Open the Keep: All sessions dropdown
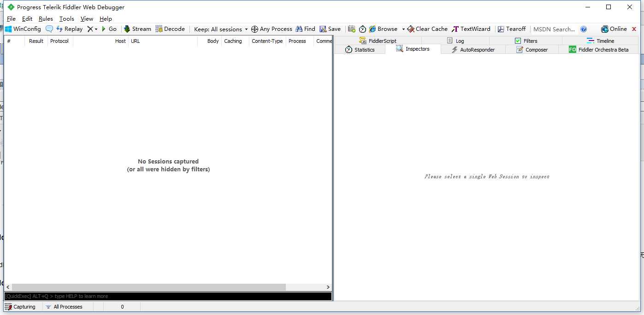The height and width of the screenshot is (315, 644). pos(221,29)
